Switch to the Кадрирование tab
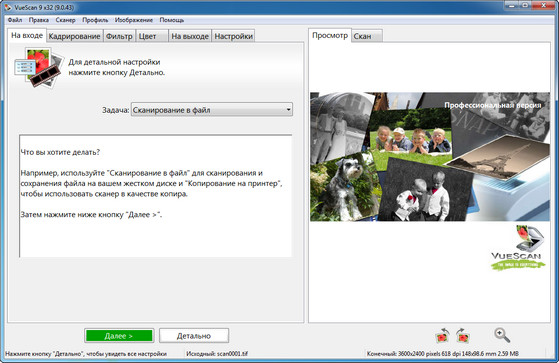This screenshot has height=363, width=559. (x=75, y=36)
